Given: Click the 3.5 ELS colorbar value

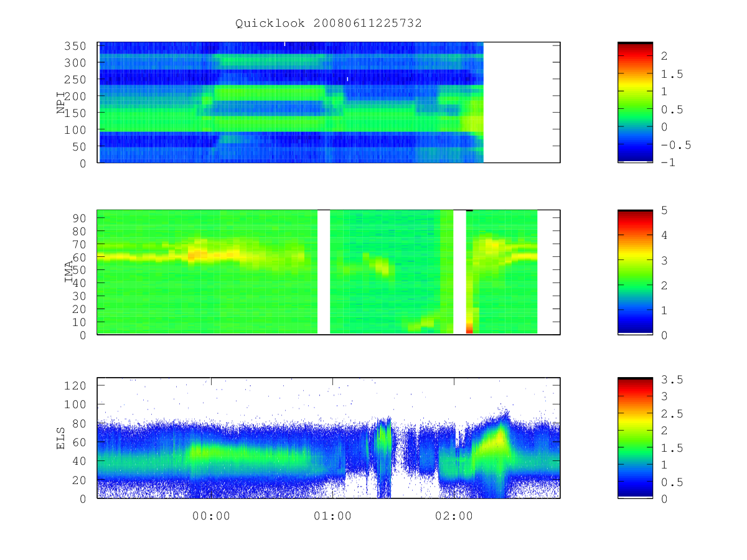Looking at the screenshot, I should click(672, 378).
